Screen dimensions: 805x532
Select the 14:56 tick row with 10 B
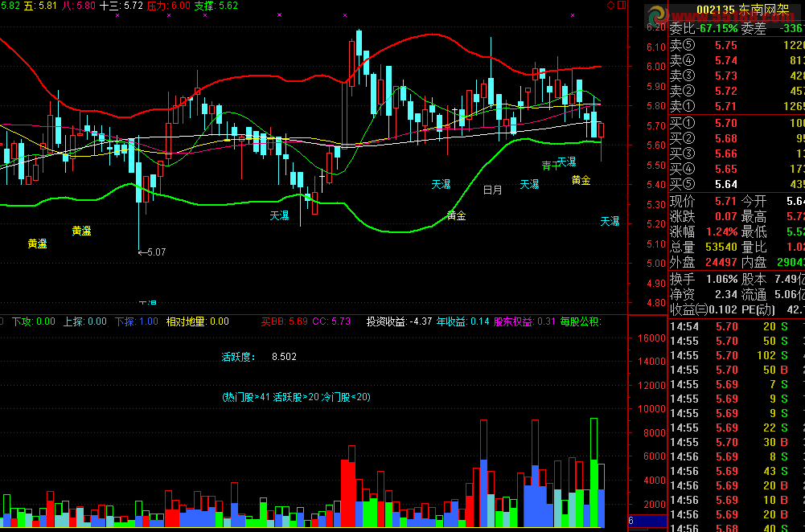tap(737, 500)
